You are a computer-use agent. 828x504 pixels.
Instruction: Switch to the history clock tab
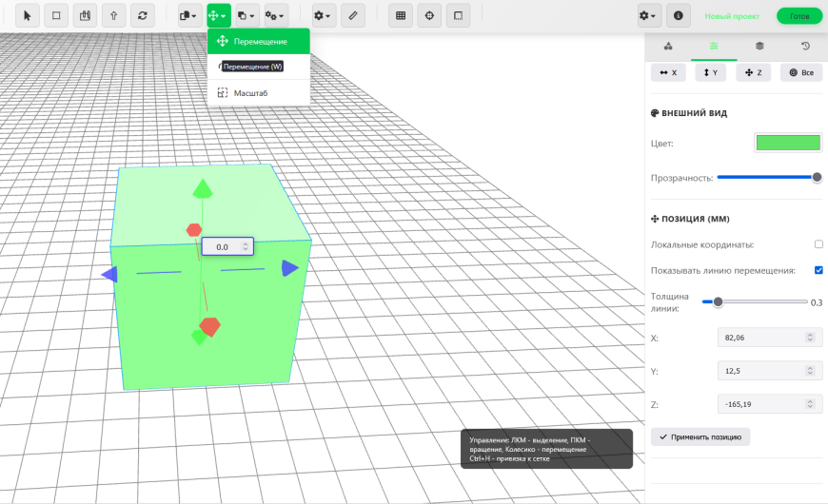805,47
